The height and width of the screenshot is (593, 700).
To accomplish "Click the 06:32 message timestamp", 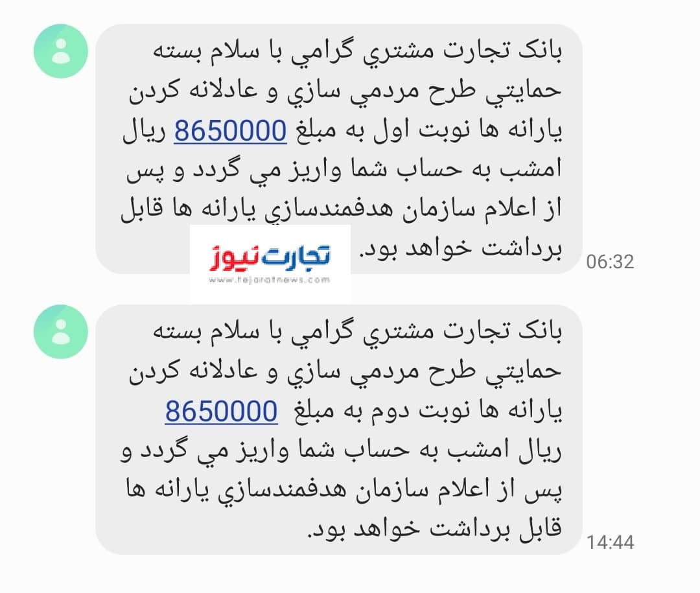I will pyautogui.click(x=610, y=262).
